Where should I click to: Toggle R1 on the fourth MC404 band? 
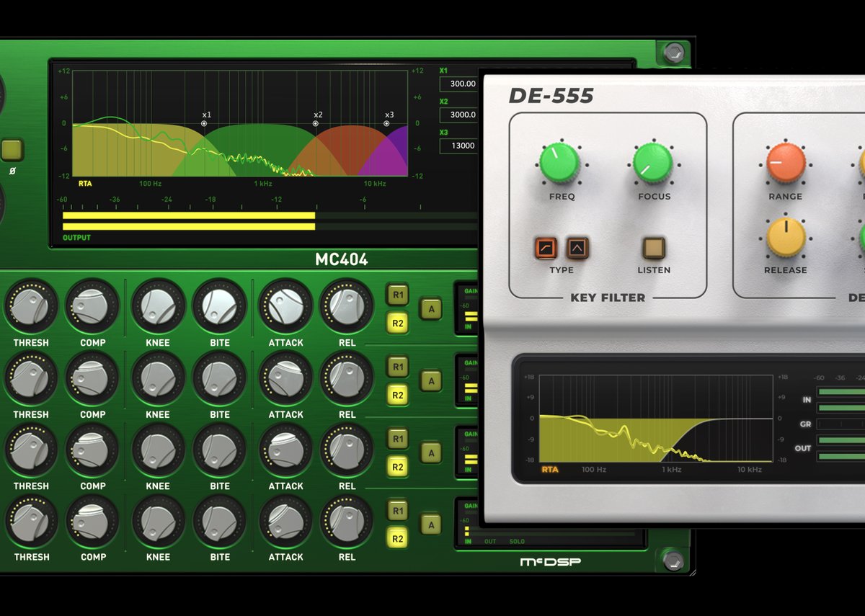397,510
